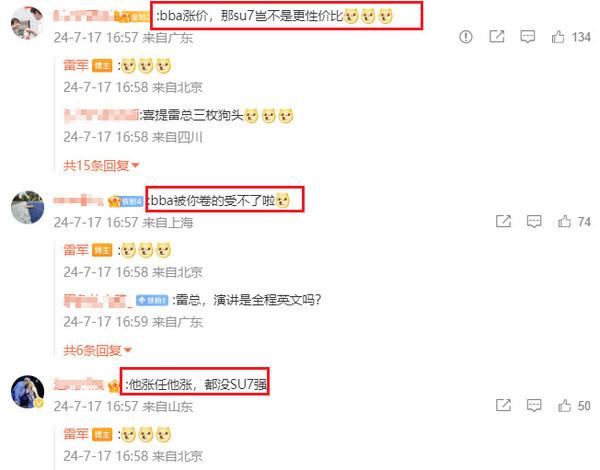The height and width of the screenshot is (470, 600).
Task: Share the comment from 上海
Action: [x=503, y=221]
